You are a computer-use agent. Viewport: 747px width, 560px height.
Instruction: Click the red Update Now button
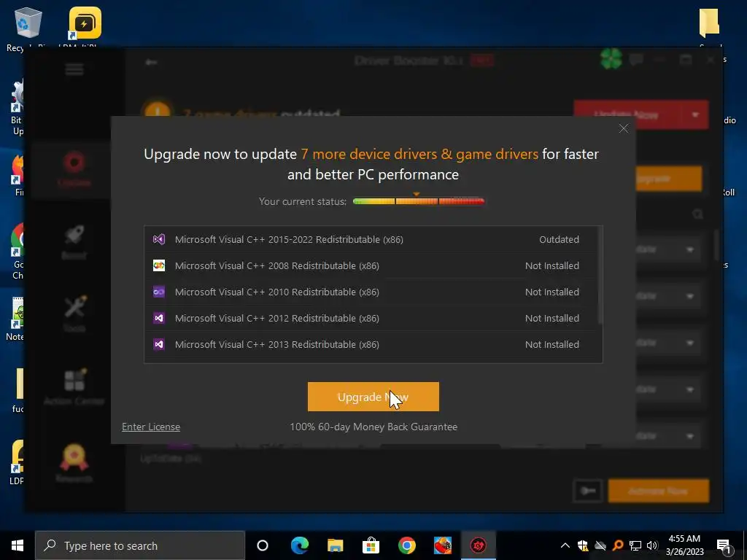point(627,114)
